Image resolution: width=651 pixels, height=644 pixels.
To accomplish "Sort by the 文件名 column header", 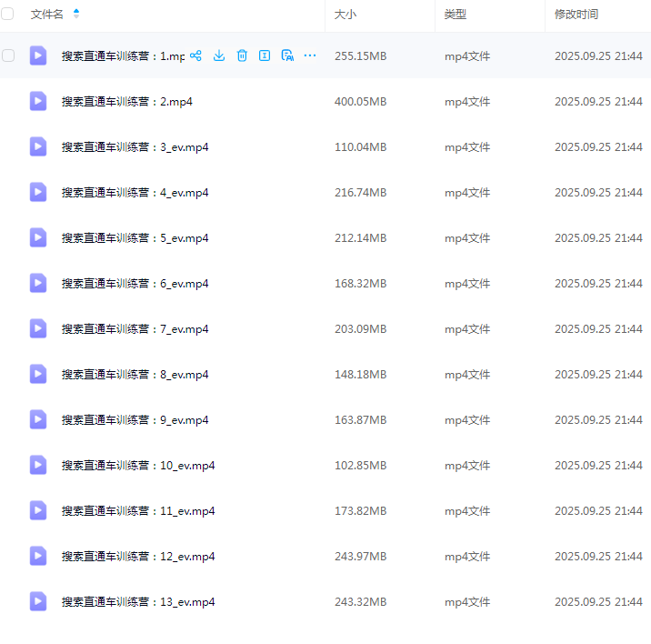I will [47, 15].
